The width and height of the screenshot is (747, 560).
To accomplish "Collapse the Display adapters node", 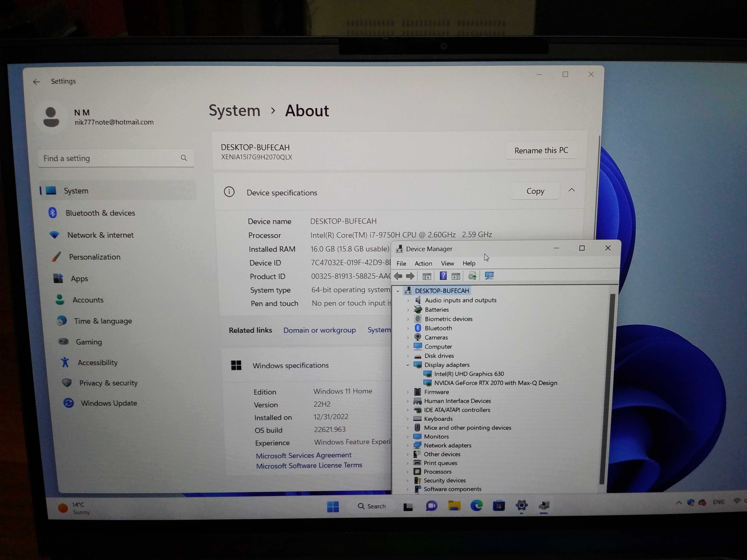I will (408, 365).
